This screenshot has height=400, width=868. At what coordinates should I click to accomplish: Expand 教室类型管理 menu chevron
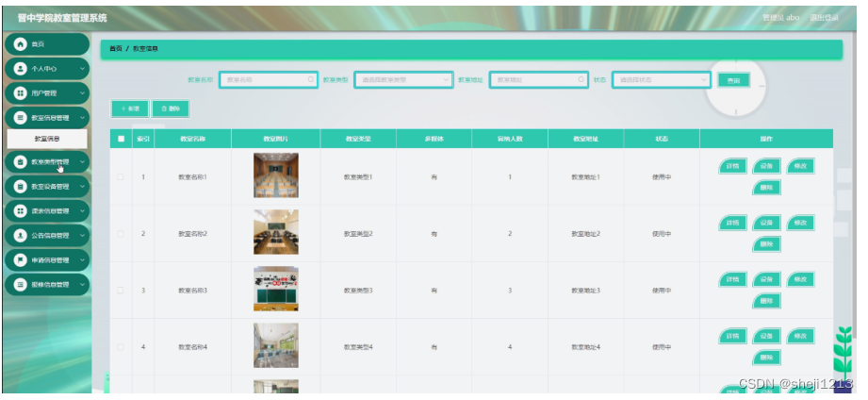(x=83, y=161)
